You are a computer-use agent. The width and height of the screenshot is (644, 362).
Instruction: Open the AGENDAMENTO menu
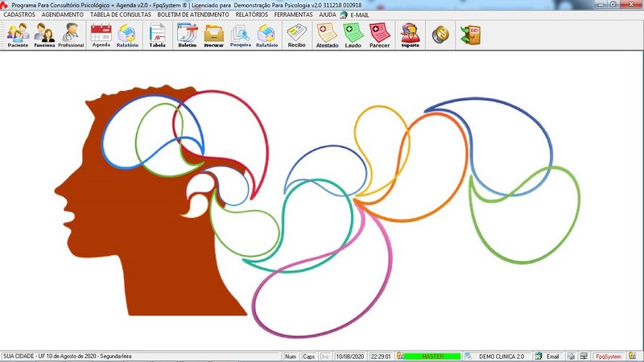63,14
